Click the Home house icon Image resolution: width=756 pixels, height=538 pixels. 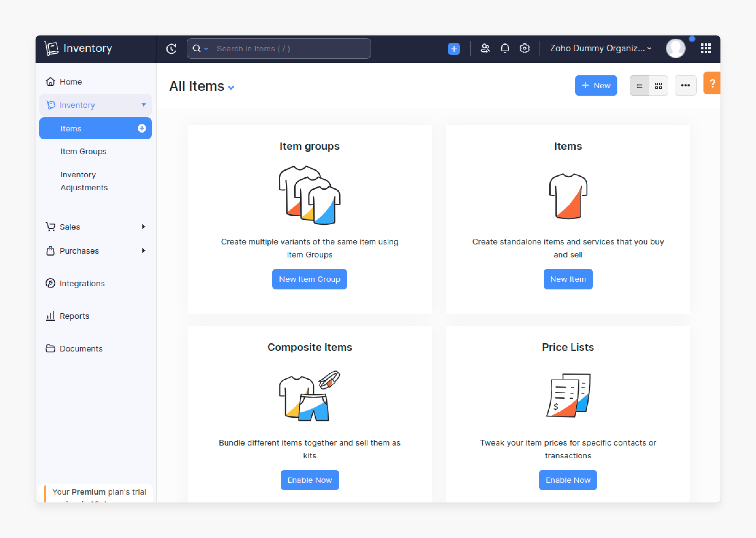pos(50,81)
